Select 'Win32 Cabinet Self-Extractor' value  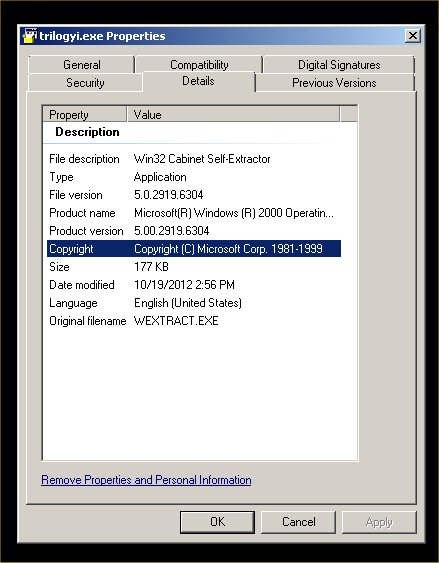pyautogui.click(x=202, y=159)
